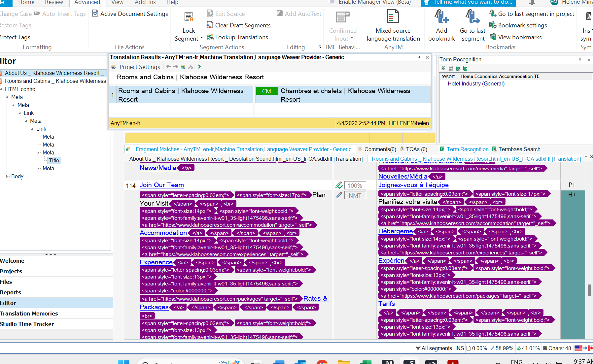The image size is (593, 364).
Task: Toggle Enable Manager View (Beta) switch
Action: 331,2
